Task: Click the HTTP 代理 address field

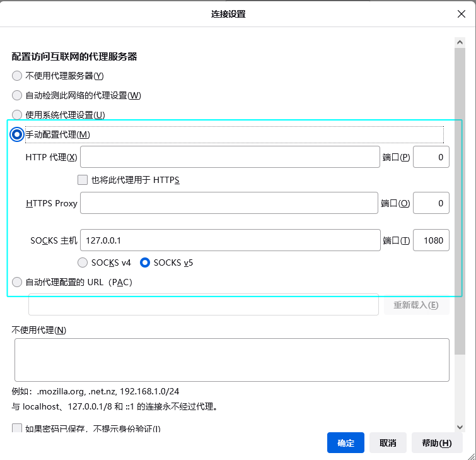Action: pyautogui.click(x=229, y=157)
